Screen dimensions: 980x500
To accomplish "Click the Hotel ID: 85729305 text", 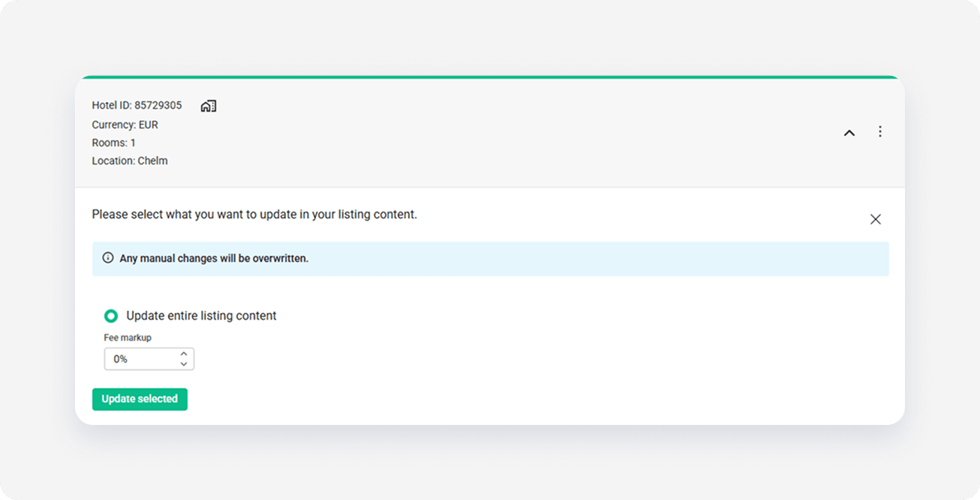I will (x=137, y=105).
